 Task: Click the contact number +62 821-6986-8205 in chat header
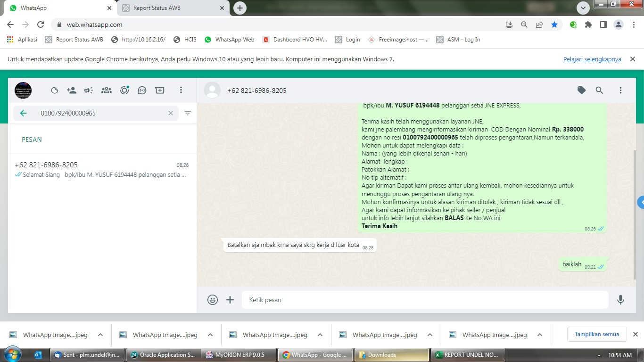257,90
